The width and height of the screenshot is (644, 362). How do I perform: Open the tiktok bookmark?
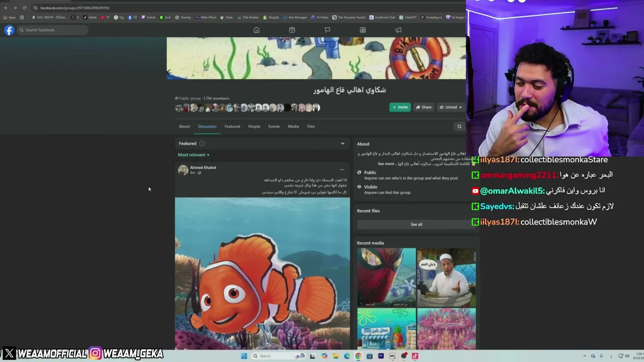(90, 17)
